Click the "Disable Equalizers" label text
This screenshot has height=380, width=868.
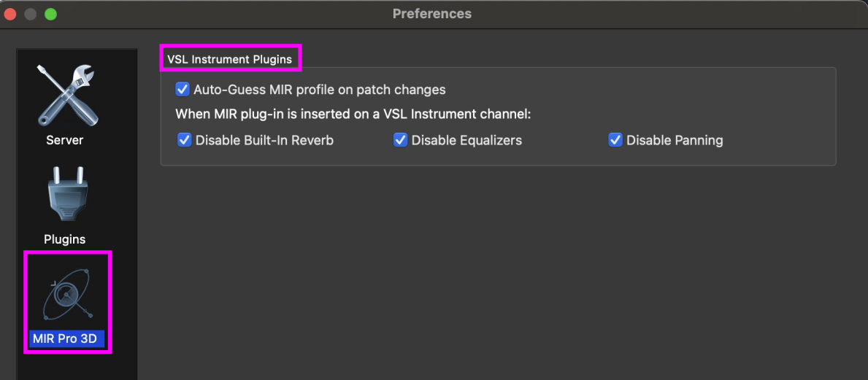[466, 140]
